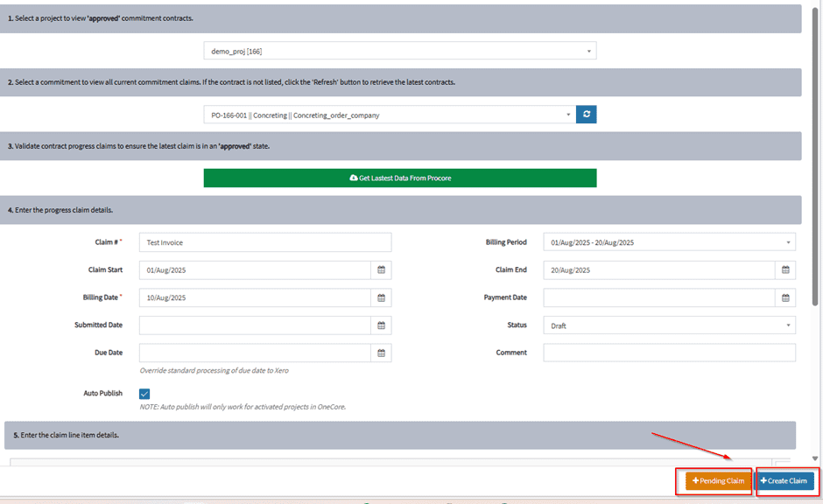Open the Status dropdown set to Draft
This screenshot has width=823, height=504.
click(x=669, y=325)
